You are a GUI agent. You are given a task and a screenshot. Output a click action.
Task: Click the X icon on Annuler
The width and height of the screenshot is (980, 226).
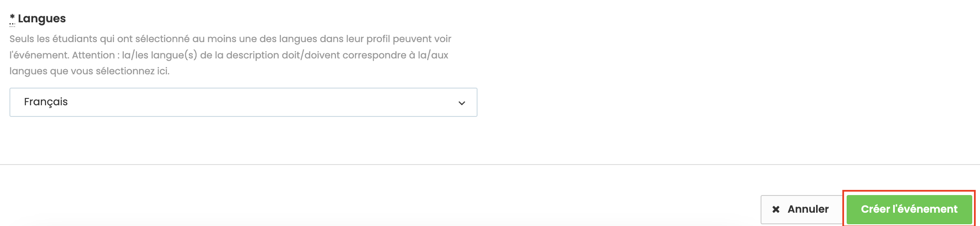(776, 209)
